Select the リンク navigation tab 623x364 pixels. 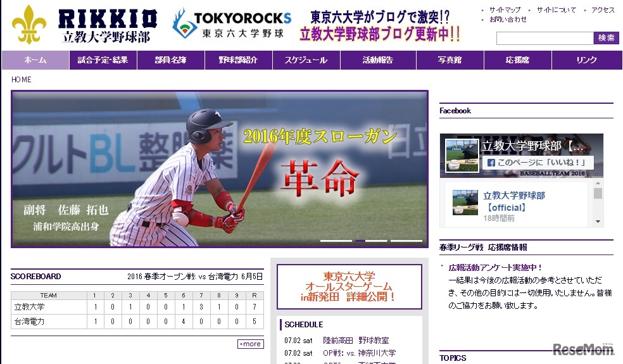pos(587,60)
